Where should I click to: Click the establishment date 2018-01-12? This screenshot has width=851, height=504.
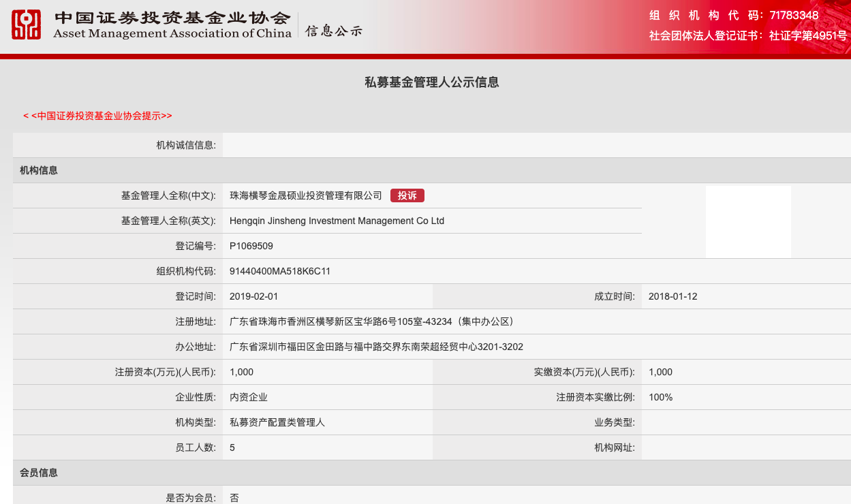click(x=672, y=296)
